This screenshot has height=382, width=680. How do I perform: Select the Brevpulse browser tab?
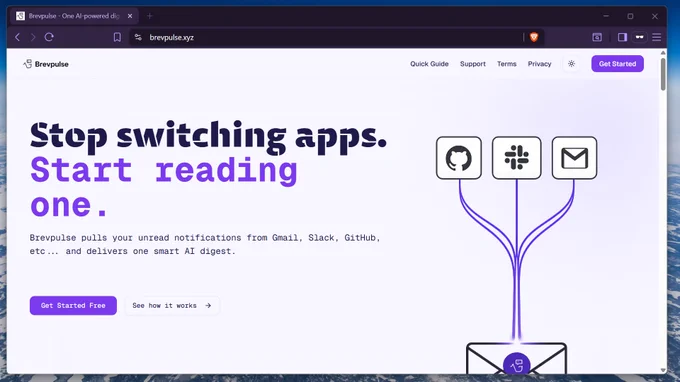[x=74, y=16]
